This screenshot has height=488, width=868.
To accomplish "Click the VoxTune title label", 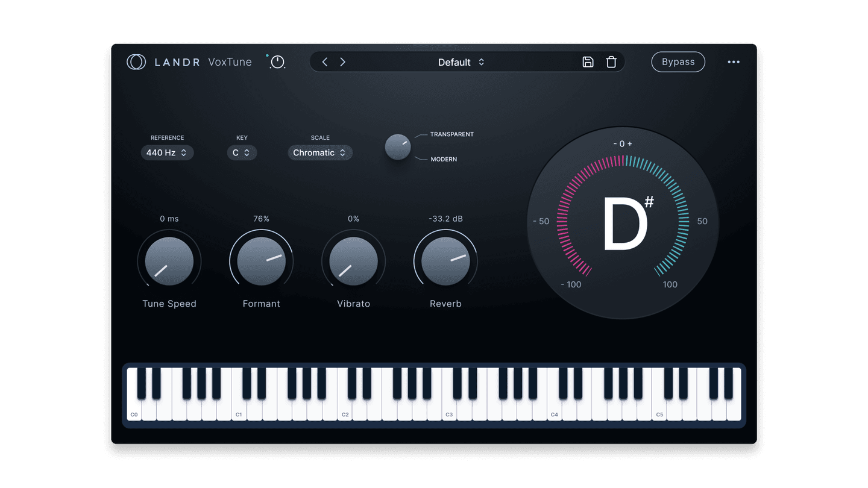I will [230, 61].
